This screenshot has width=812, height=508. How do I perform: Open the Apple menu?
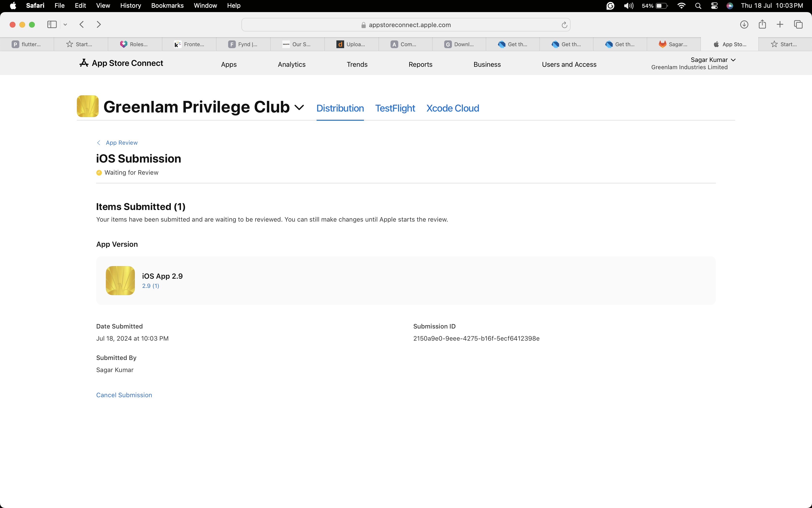(13, 6)
